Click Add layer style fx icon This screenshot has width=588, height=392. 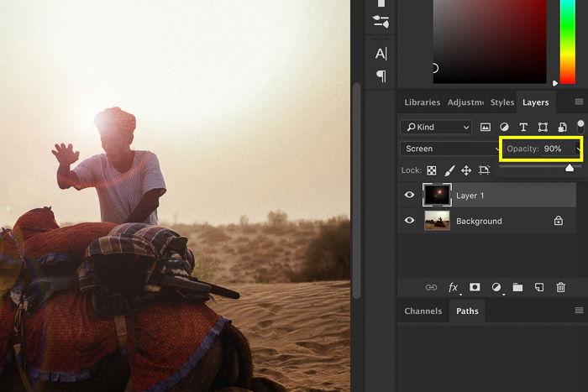(x=454, y=287)
